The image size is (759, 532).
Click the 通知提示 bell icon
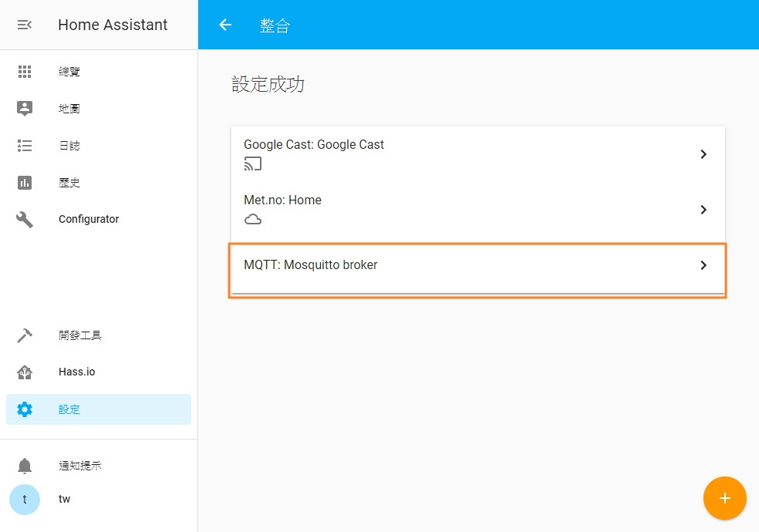click(x=25, y=465)
